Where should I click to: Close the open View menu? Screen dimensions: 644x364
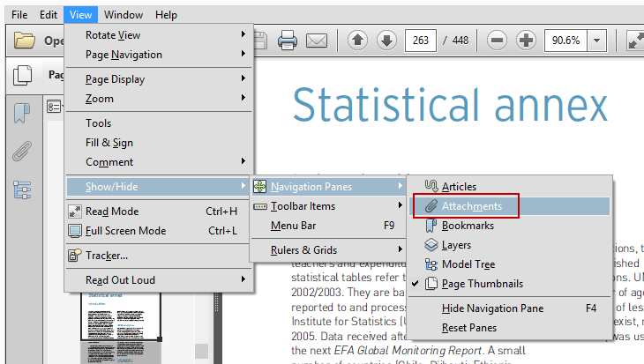[80, 15]
